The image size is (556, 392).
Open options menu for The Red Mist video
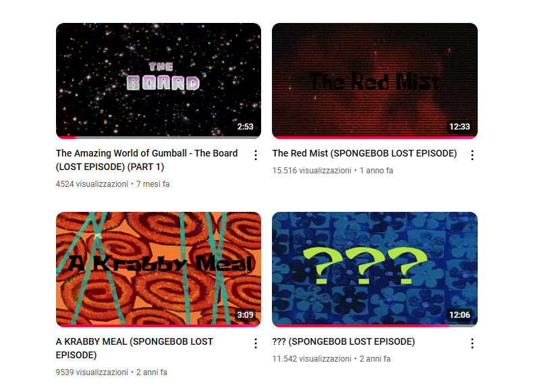(472, 155)
